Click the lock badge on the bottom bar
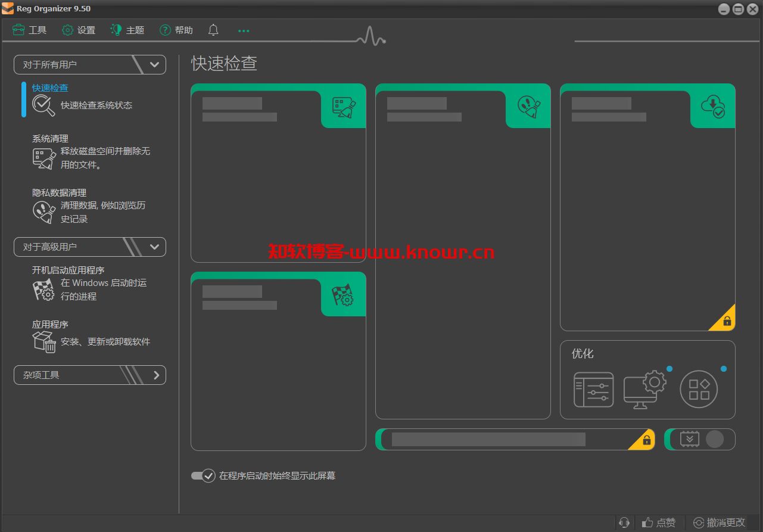The height and width of the screenshot is (532, 763). tap(646, 441)
